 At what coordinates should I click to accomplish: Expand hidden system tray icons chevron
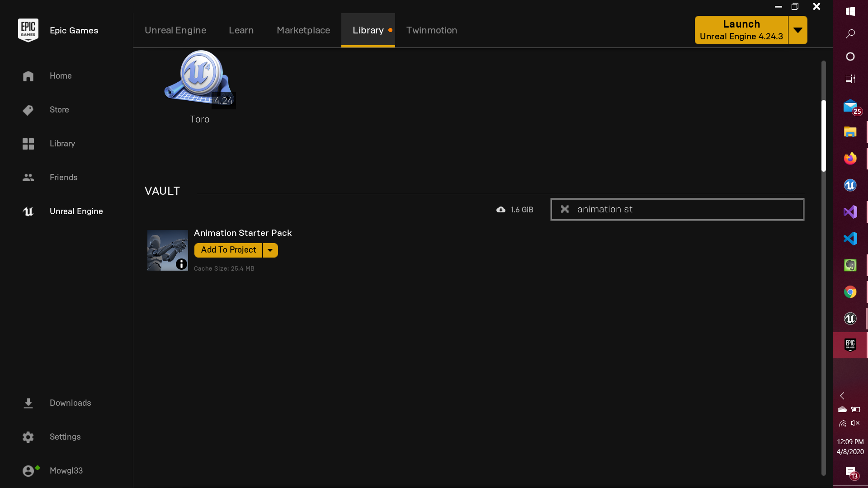[x=842, y=396]
